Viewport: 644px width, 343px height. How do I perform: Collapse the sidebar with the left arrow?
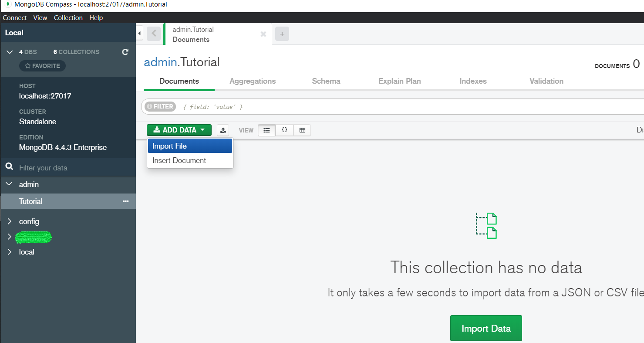coord(139,33)
